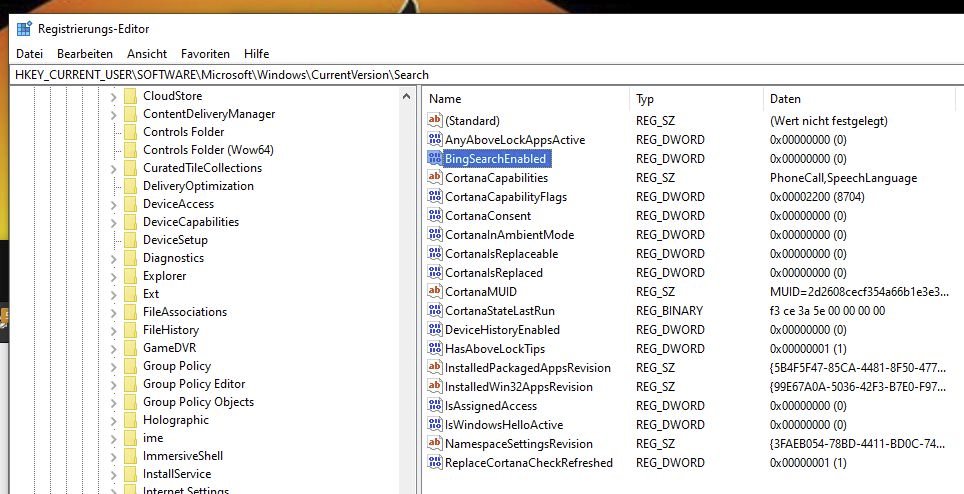Click the Registrierungs-Editor app icon in title bar
Image resolution: width=964 pixels, height=494 pixels.
click(24, 29)
